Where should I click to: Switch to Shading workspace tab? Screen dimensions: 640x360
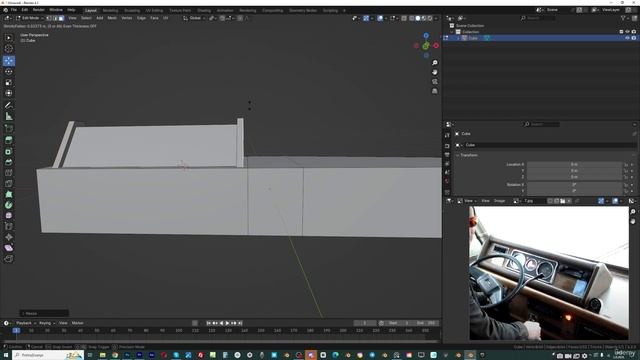[204, 10]
